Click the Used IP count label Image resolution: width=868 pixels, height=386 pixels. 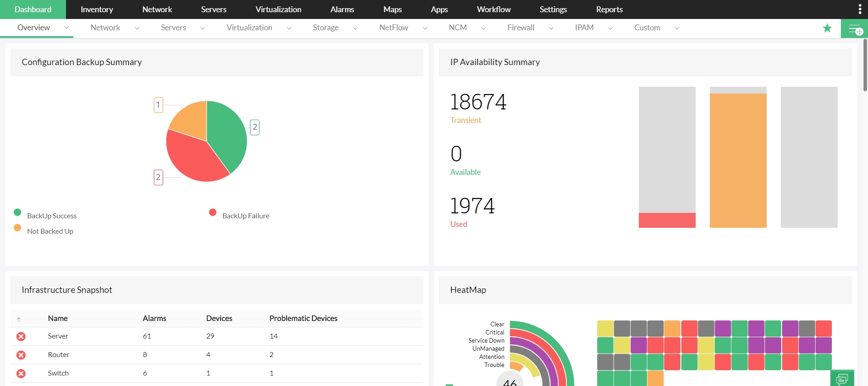pyautogui.click(x=458, y=224)
